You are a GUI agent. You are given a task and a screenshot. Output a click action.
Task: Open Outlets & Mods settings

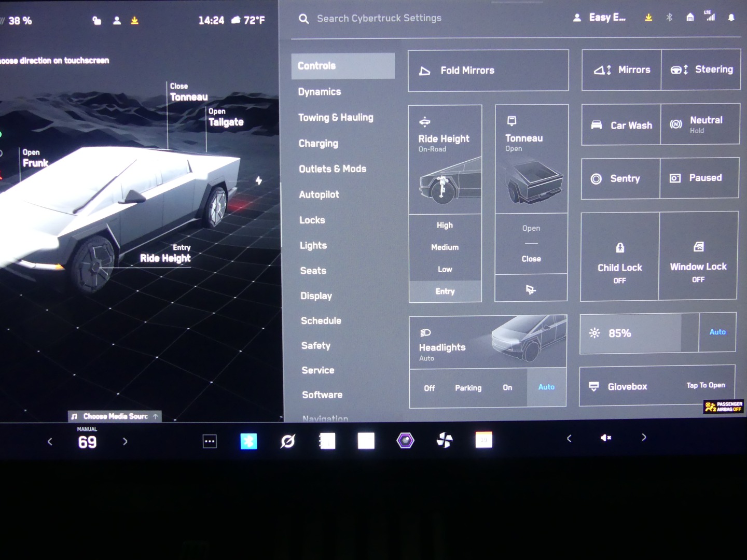[333, 169]
